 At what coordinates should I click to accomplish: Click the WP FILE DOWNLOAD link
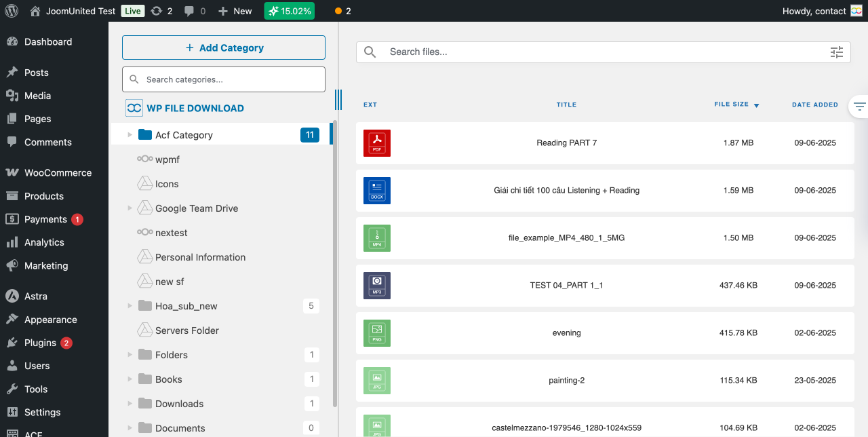[195, 108]
